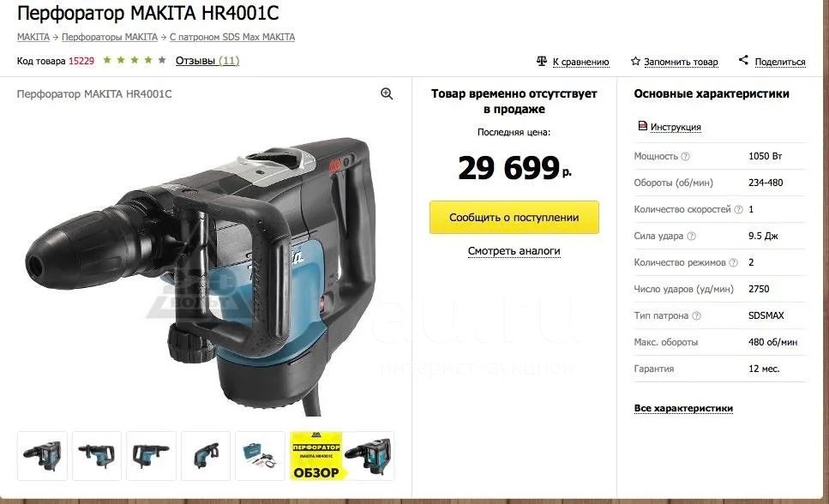Select the yellow ОБЗОР video thumbnail

(341, 456)
